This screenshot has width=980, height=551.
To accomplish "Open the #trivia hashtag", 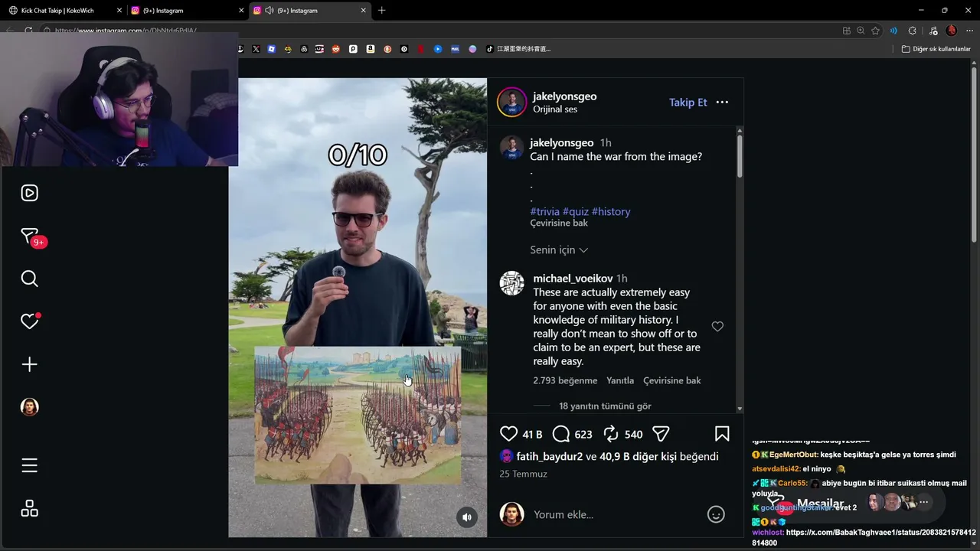I will (x=545, y=211).
